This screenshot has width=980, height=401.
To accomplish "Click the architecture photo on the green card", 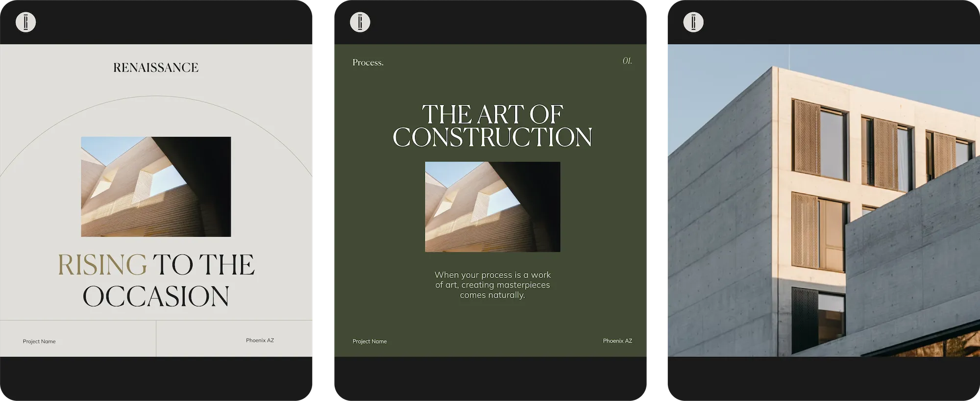I will [492, 207].
